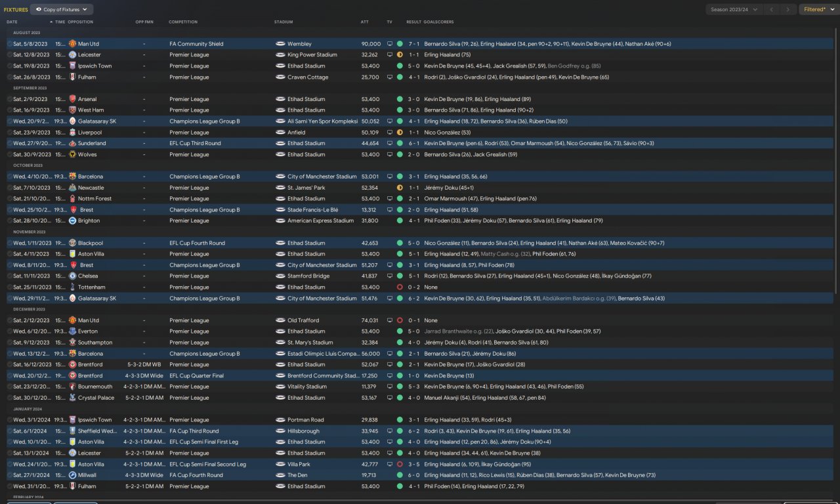Image resolution: width=840 pixels, height=504 pixels.
Task: Click the Sunderland club badge
Action: tap(72, 143)
